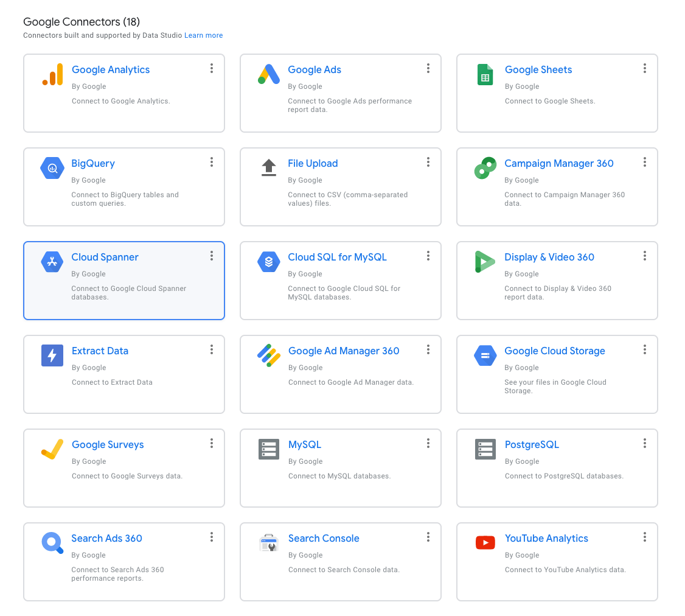The height and width of the screenshot is (616, 685).
Task: Click the Display & Video 360 play icon
Action: [x=485, y=262]
